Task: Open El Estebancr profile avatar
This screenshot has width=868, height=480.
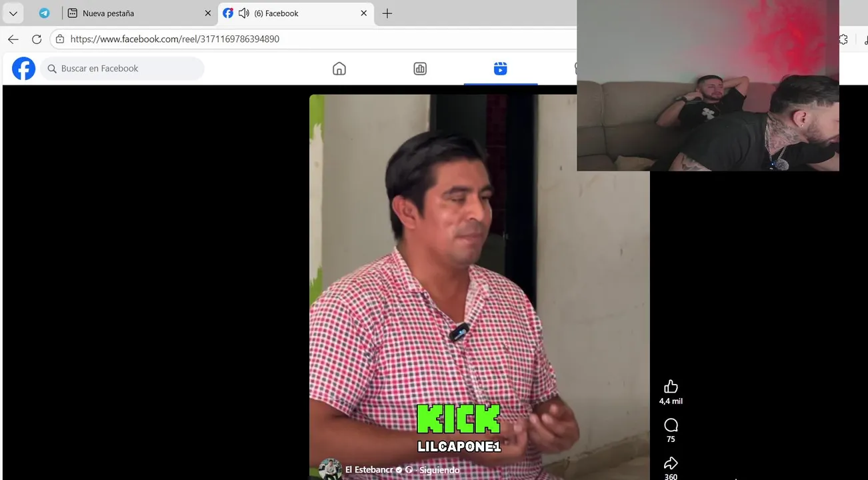Action: point(330,469)
